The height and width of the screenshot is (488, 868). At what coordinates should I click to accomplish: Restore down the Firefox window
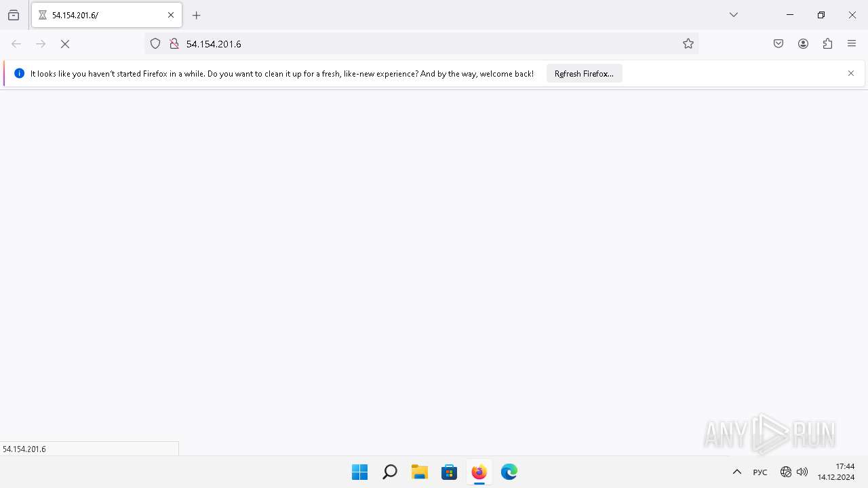[x=821, y=15]
